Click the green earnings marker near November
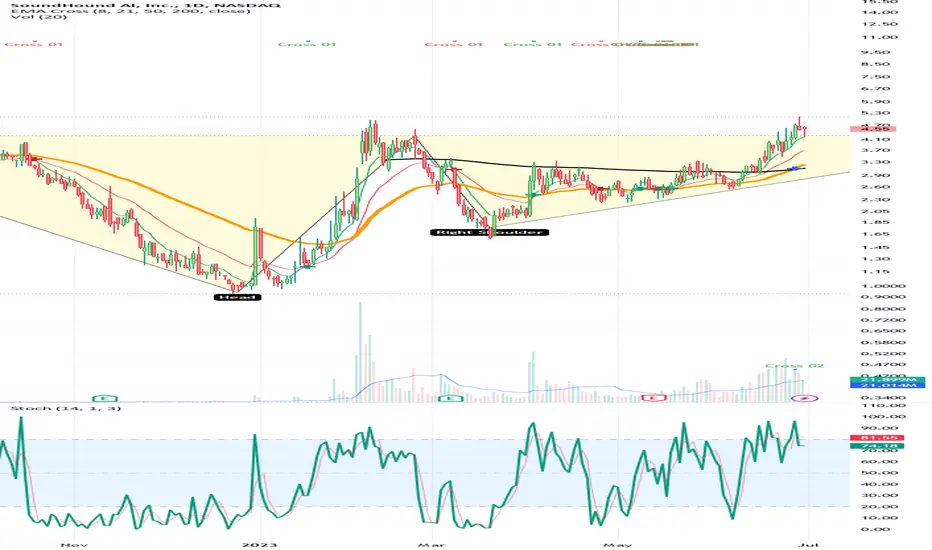 (105, 398)
